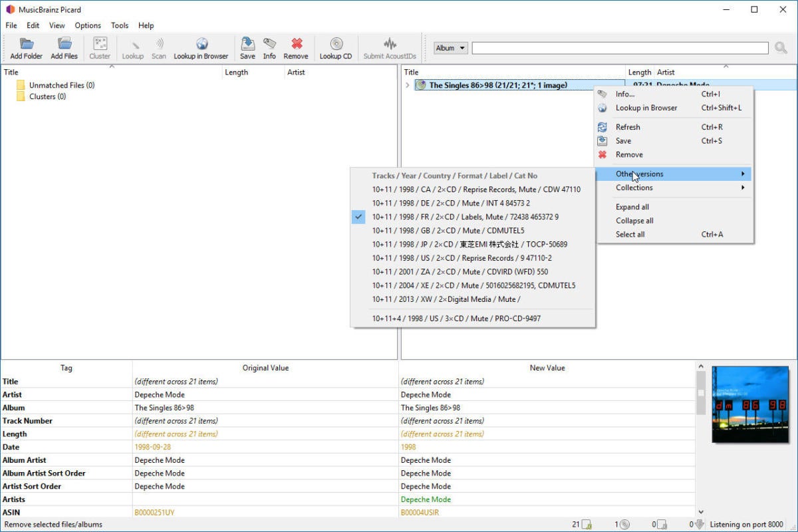Choose Remove from context menu

[x=674, y=154]
